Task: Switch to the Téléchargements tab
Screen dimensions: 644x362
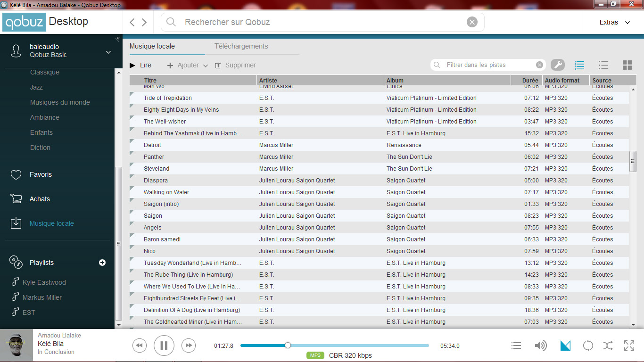Action: click(x=241, y=46)
